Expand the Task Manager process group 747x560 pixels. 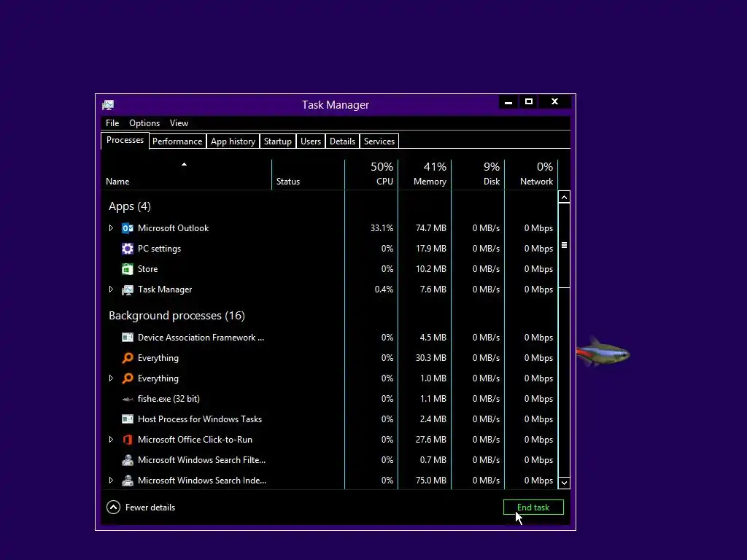pos(111,289)
